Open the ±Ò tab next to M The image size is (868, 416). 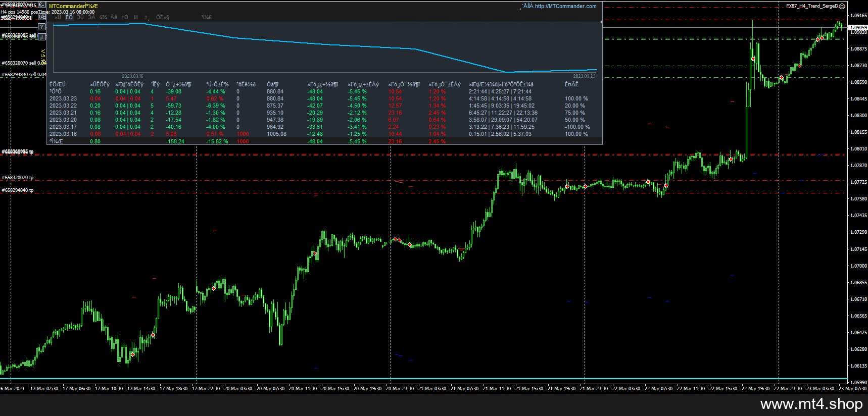(x=125, y=17)
